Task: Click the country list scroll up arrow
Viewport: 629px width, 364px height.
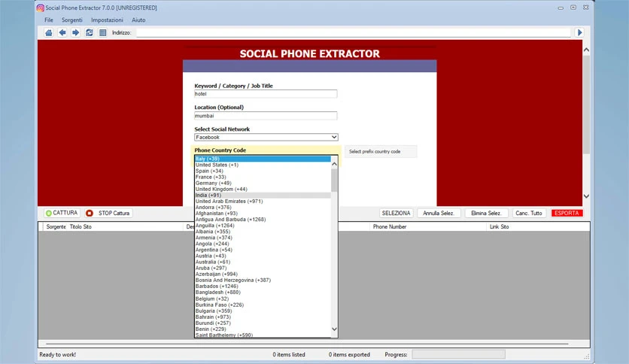Action: [x=334, y=165]
